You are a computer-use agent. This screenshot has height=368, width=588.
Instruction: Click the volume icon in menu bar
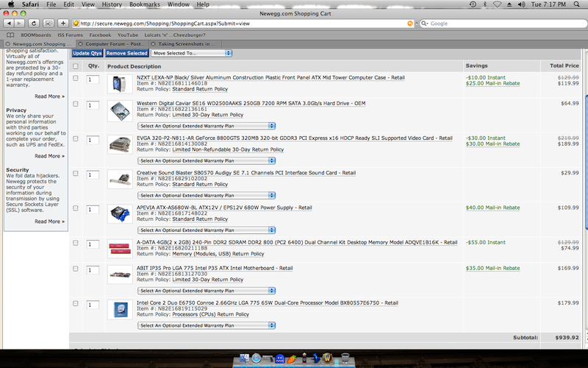click(521, 4)
